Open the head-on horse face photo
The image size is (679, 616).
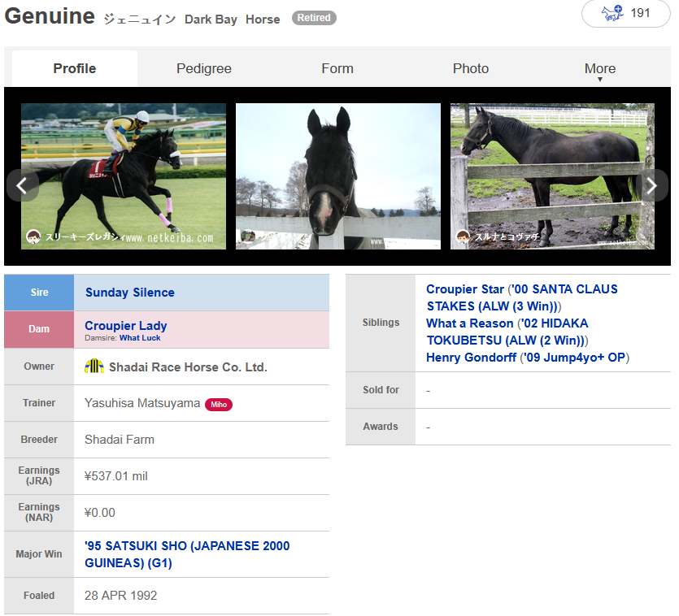click(337, 176)
